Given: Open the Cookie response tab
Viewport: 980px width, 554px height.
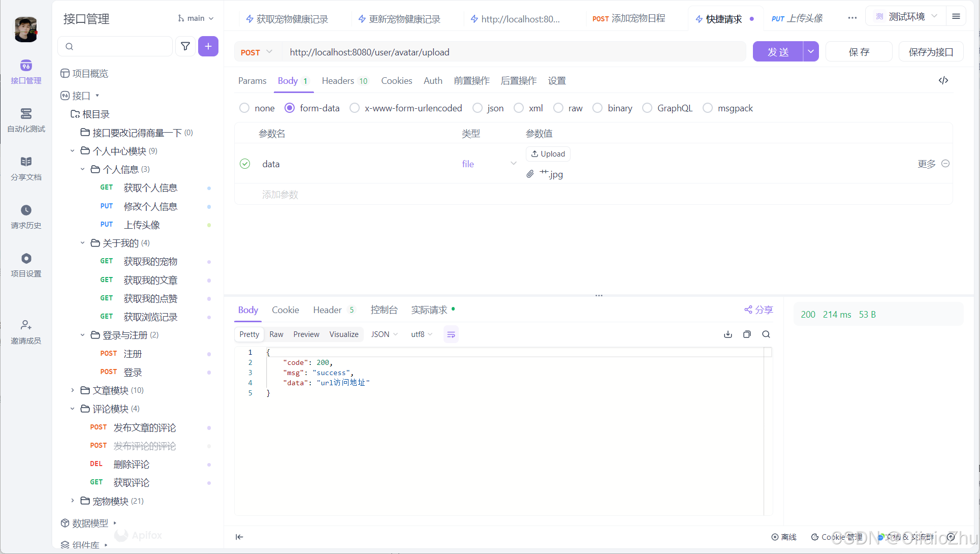Looking at the screenshot, I should (285, 310).
